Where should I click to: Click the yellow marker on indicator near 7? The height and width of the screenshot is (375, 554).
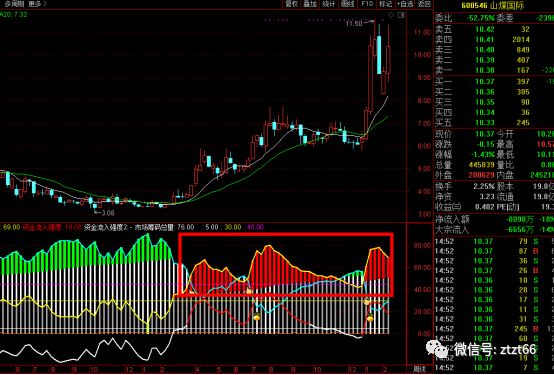[x=257, y=317]
